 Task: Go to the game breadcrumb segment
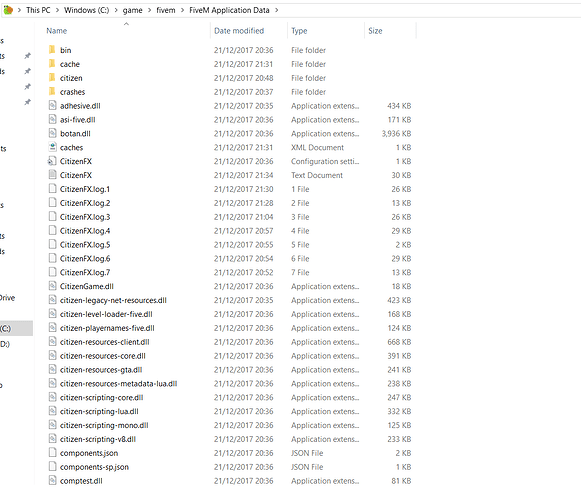tap(132, 10)
